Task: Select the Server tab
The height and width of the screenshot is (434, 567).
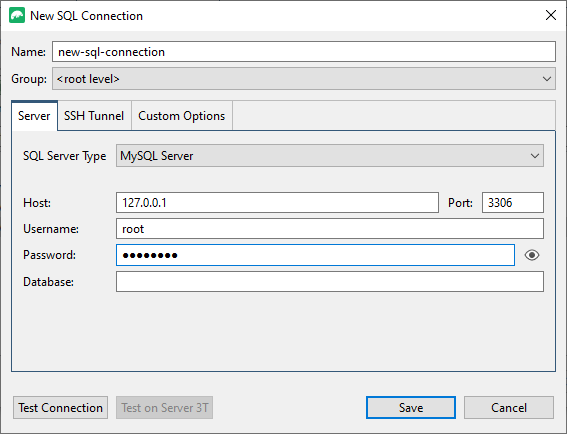Action: click(x=34, y=116)
